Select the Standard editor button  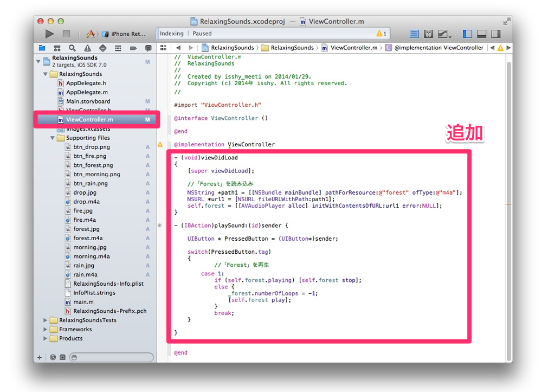pyautogui.click(x=415, y=34)
